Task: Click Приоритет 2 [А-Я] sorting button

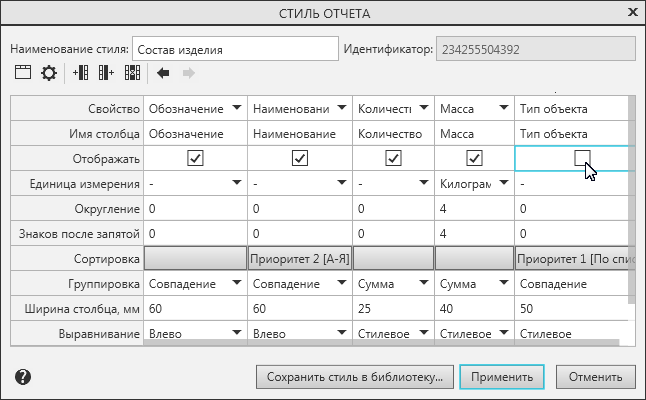Action: [298, 258]
